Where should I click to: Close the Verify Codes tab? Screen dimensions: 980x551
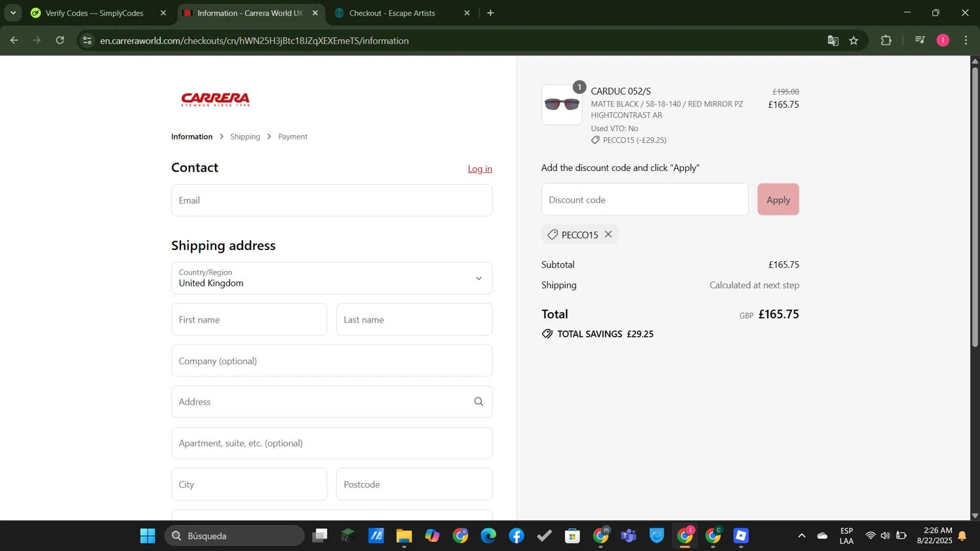(x=163, y=13)
